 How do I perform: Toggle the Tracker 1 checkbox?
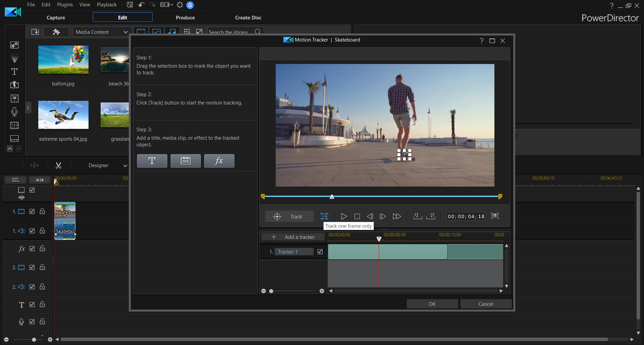(320, 252)
